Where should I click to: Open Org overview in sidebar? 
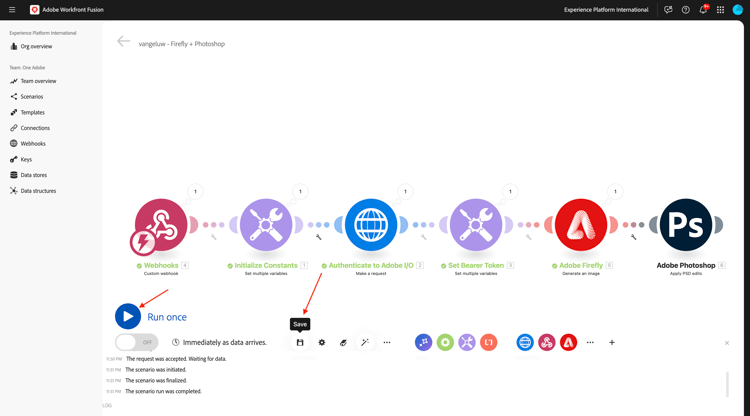pos(31,46)
